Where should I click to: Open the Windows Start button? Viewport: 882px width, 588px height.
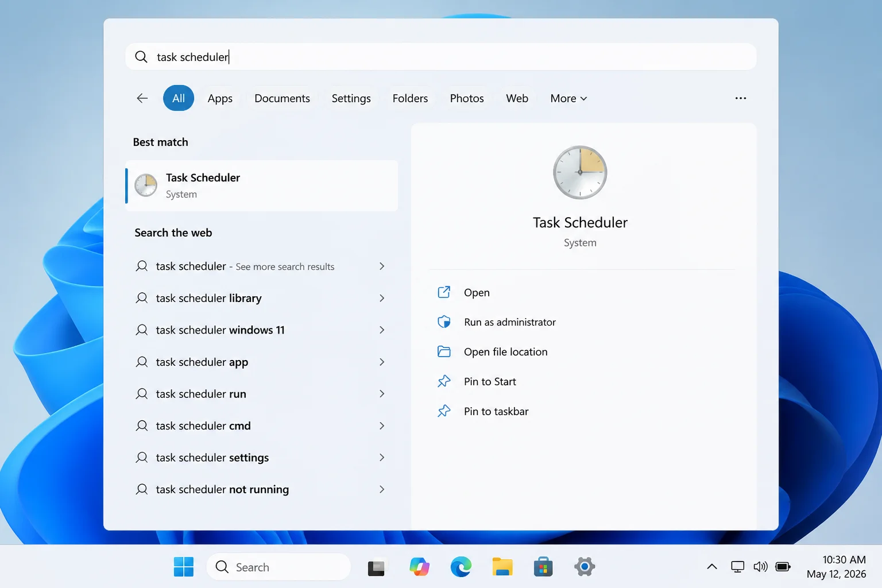coord(184,567)
